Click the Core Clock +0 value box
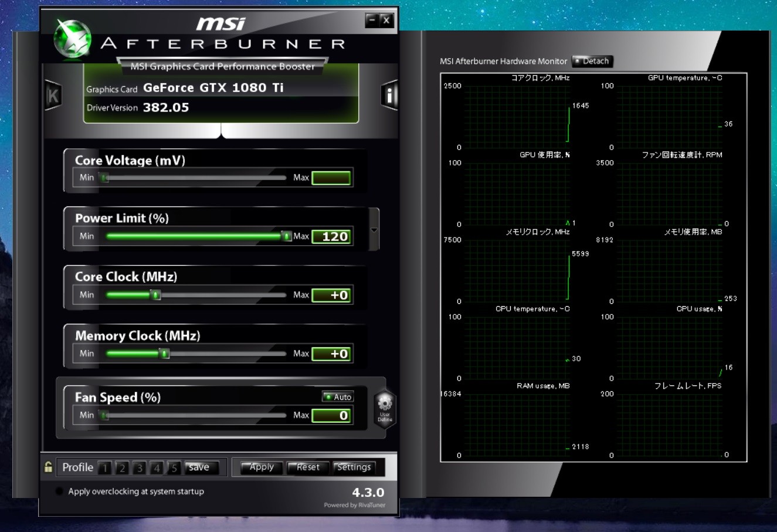 (331, 295)
